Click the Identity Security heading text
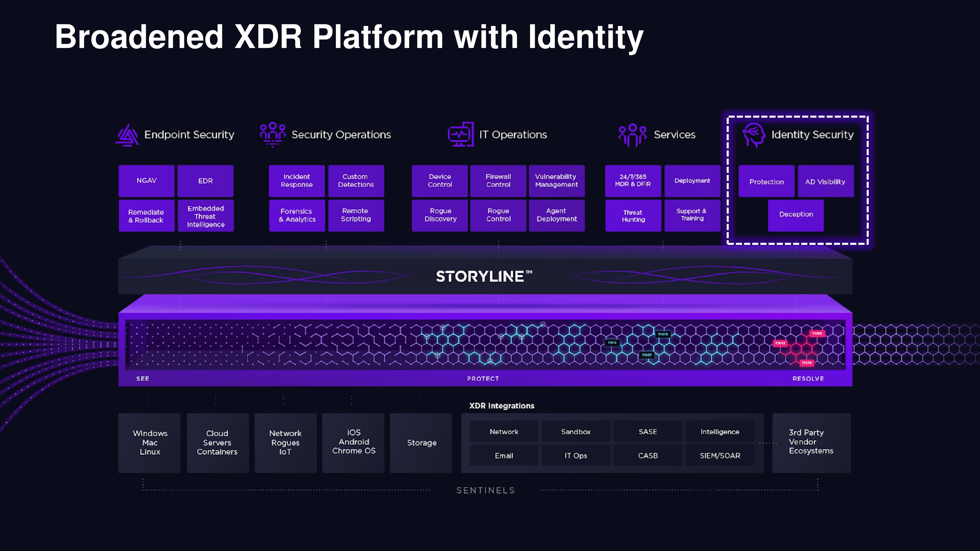The image size is (980, 551). tap(813, 135)
